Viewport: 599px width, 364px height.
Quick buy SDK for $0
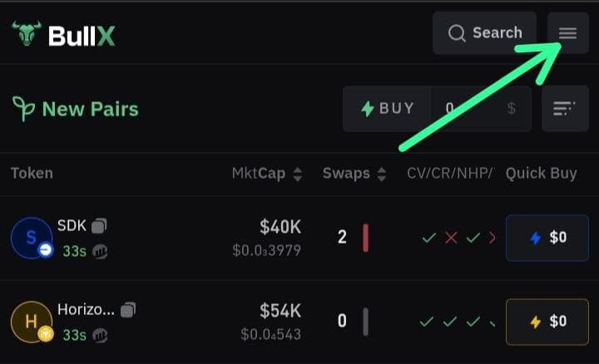[547, 238]
